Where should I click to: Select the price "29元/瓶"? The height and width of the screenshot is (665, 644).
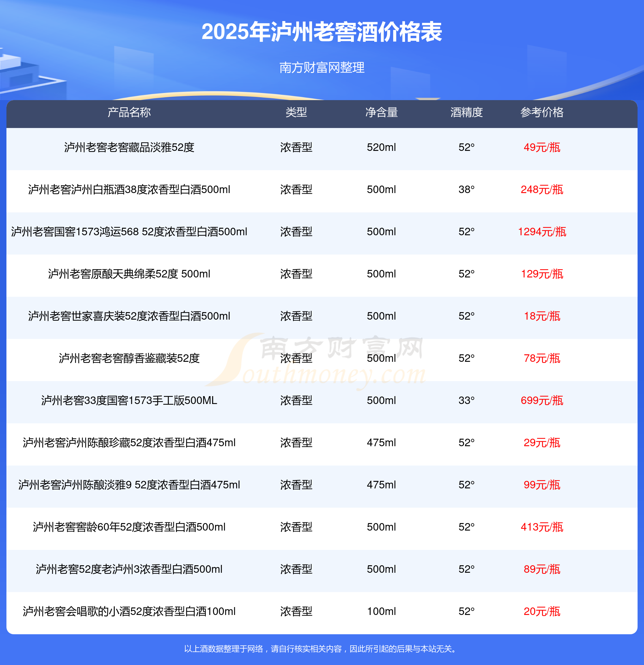click(x=542, y=443)
